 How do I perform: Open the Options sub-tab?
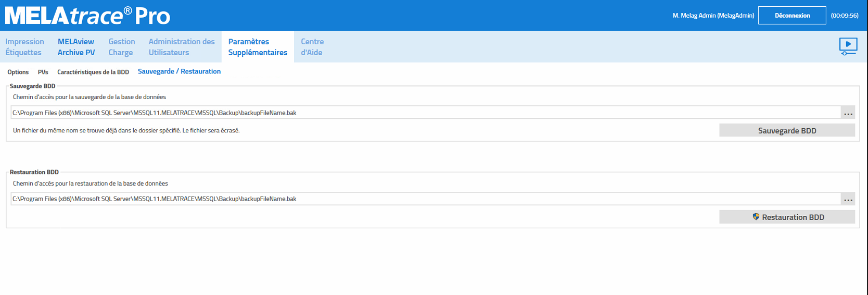tap(18, 72)
